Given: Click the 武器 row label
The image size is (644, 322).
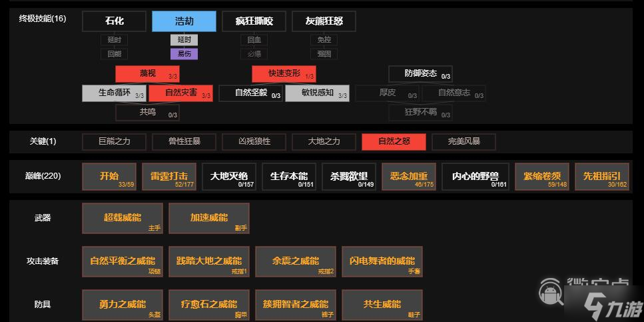Looking at the screenshot, I should point(43,218).
